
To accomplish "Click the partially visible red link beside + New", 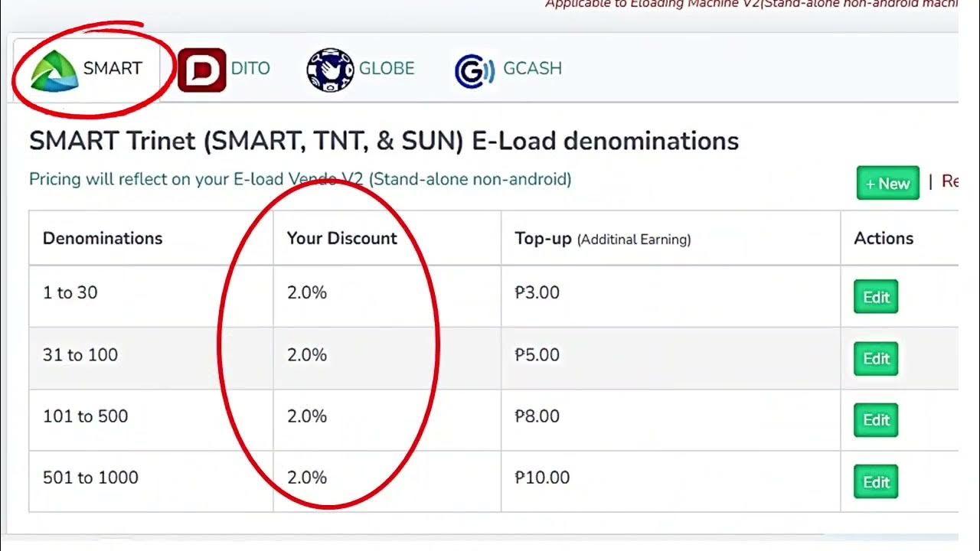I will click(949, 181).
